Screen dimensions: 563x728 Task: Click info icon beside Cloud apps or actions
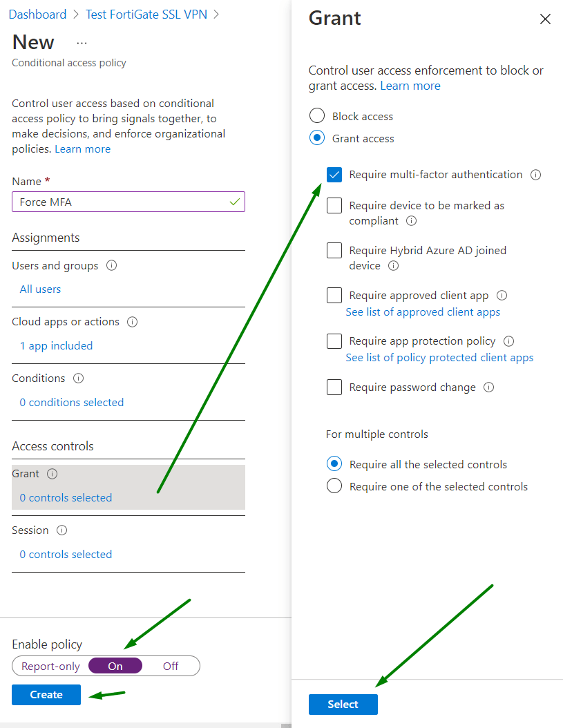click(133, 322)
